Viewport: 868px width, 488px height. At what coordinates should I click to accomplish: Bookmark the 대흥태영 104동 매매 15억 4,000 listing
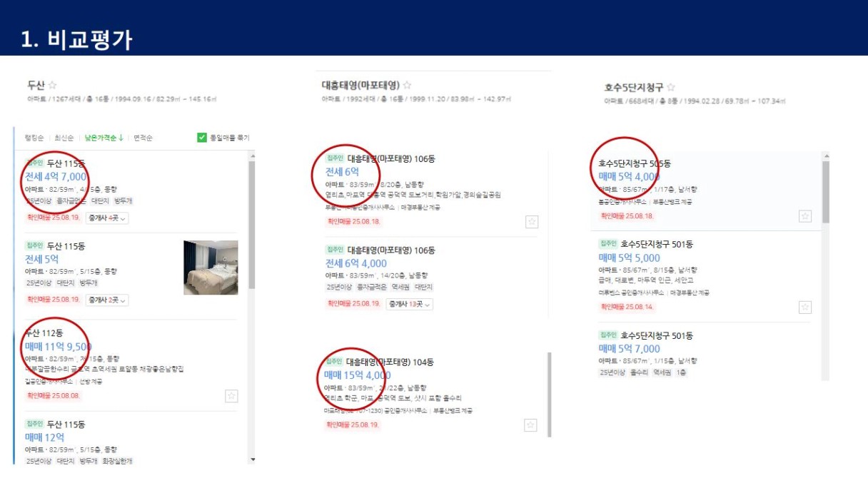click(x=530, y=425)
